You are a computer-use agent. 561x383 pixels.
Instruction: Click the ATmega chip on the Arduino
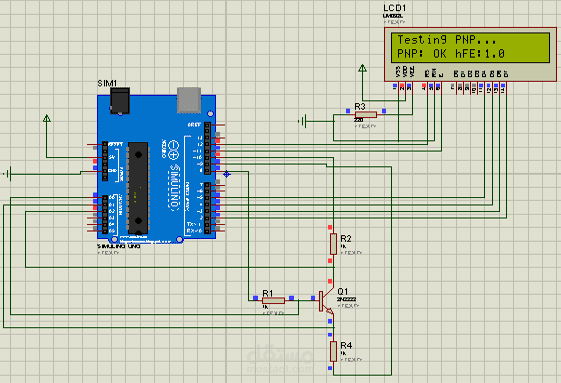click(138, 188)
